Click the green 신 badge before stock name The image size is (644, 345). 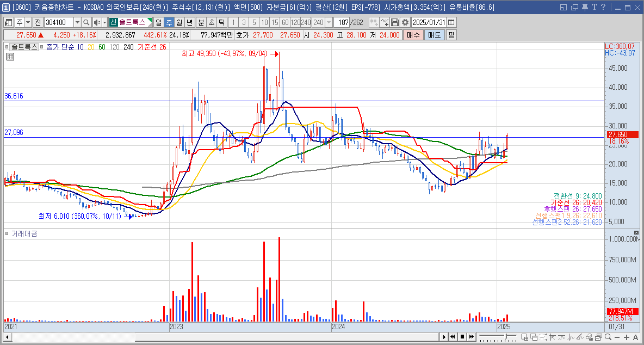click(x=114, y=22)
